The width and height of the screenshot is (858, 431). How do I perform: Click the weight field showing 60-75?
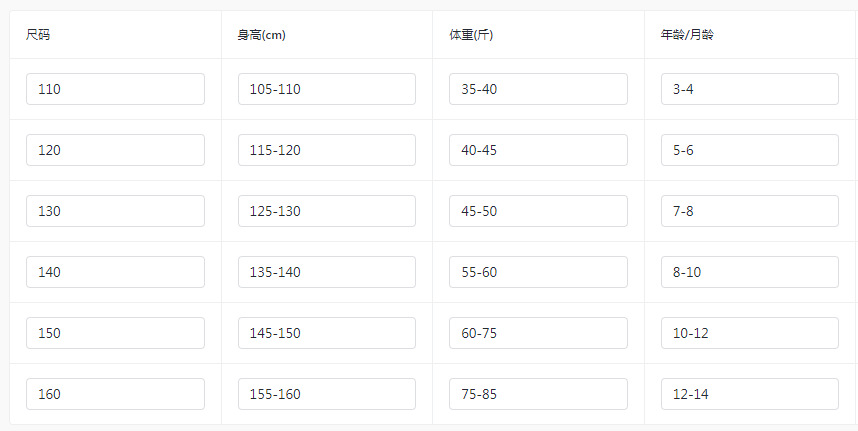[538, 333]
